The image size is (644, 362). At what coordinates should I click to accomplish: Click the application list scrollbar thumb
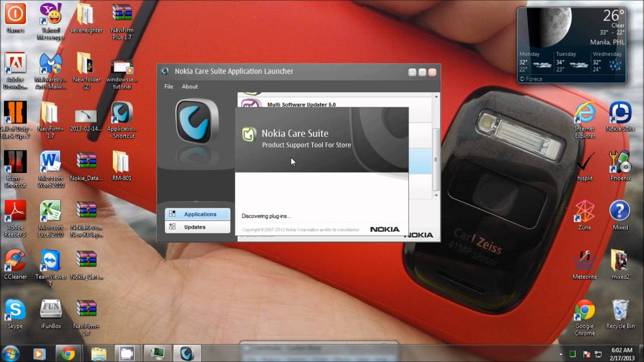click(436, 159)
